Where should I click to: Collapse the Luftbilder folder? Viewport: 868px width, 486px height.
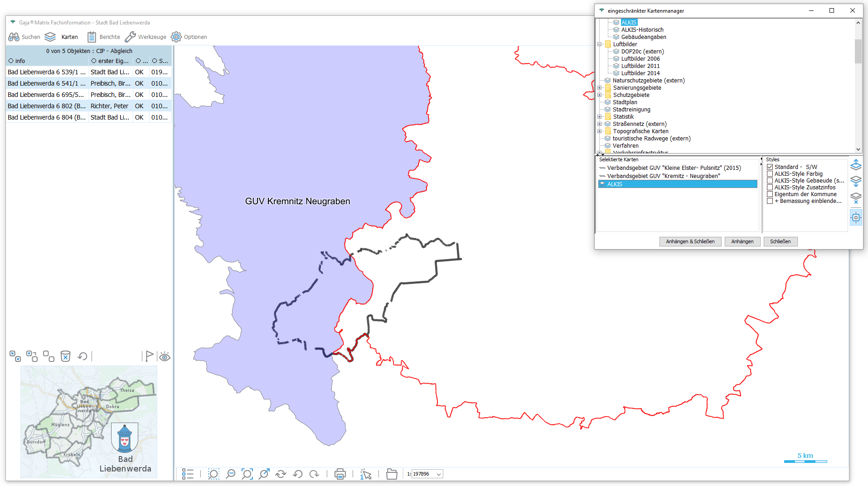click(x=600, y=44)
